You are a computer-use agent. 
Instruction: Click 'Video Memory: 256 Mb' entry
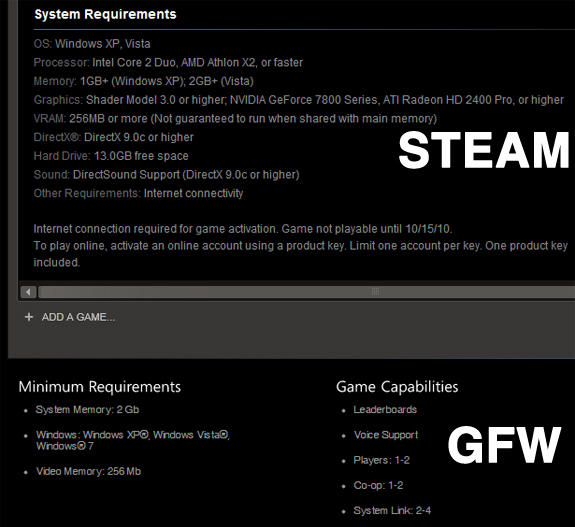click(x=88, y=471)
